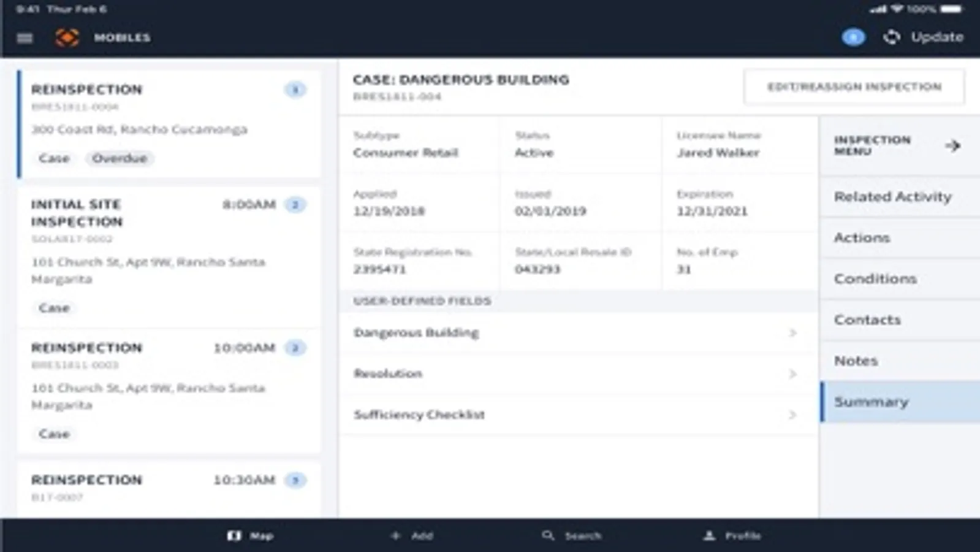Click the Case tag on 10:00AM Reinspection card
The width and height of the screenshot is (980, 552).
(54, 434)
